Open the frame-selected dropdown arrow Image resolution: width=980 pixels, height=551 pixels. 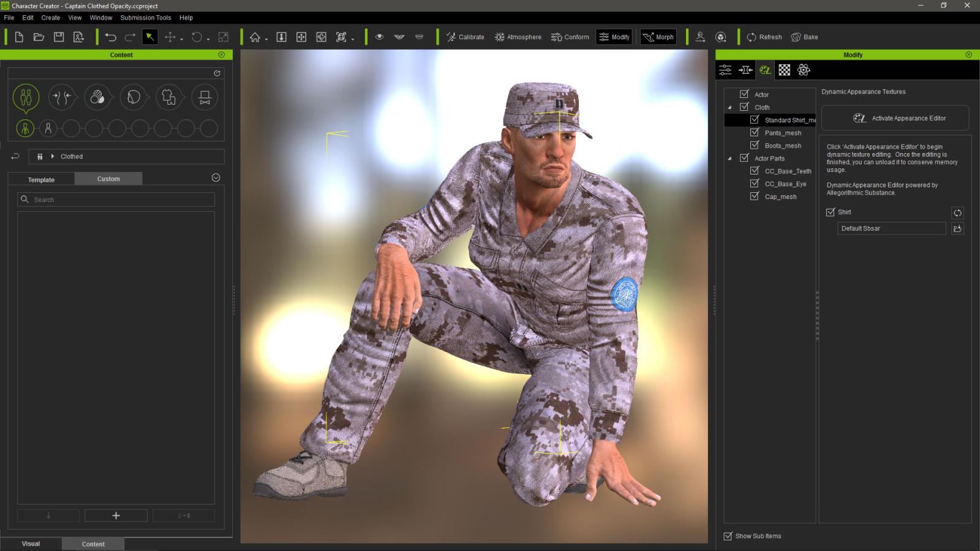coord(353,39)
